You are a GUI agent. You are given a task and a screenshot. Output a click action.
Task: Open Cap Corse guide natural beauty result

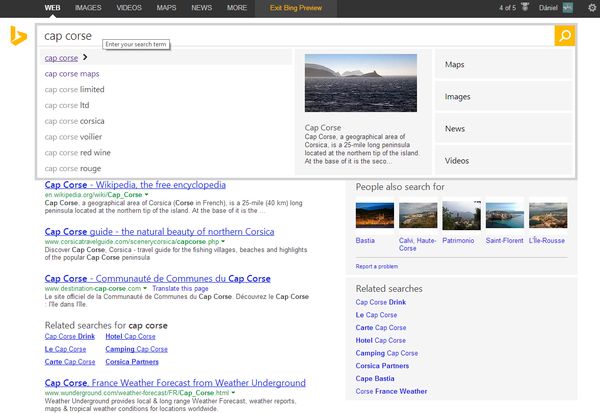pyautogui.click(x=159, y=232)
